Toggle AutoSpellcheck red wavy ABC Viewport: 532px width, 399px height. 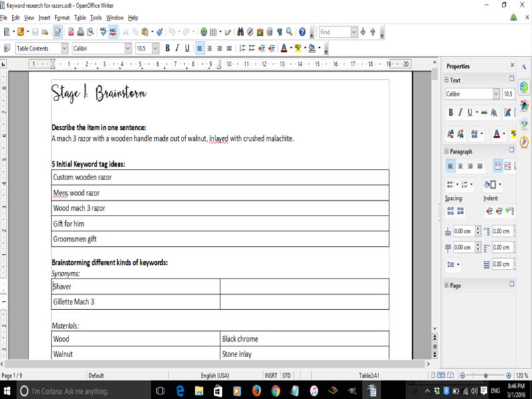[x=113, y=32]
